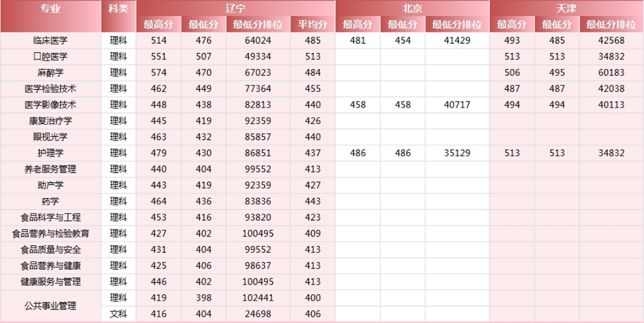
Task: Click the 科类 column header
Action: point(118,9)
